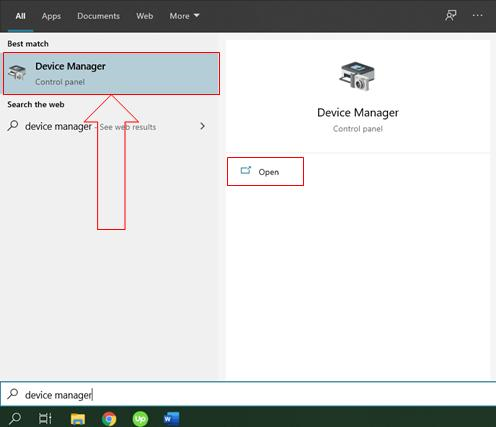Launch Google Chrome from taskbar
The width and height of the screenshot is (496, 427).
pyautogui.click(x=109, y=419)
